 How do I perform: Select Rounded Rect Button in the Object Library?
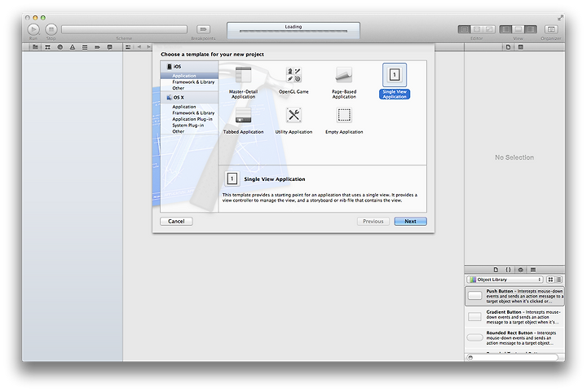(x=514, y=337)
